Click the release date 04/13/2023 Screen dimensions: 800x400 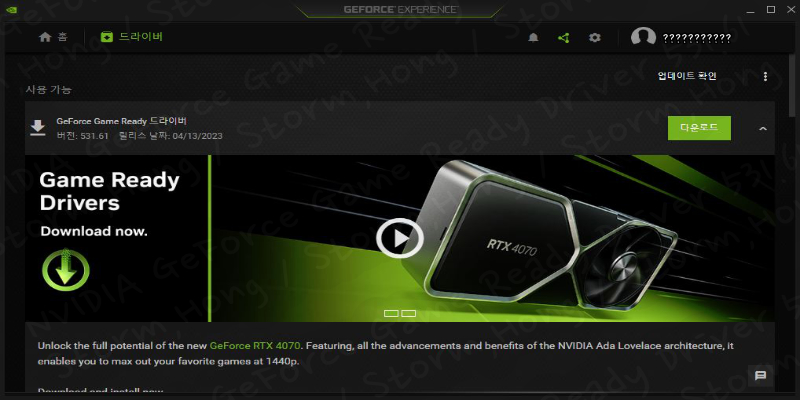coord(197,136)
